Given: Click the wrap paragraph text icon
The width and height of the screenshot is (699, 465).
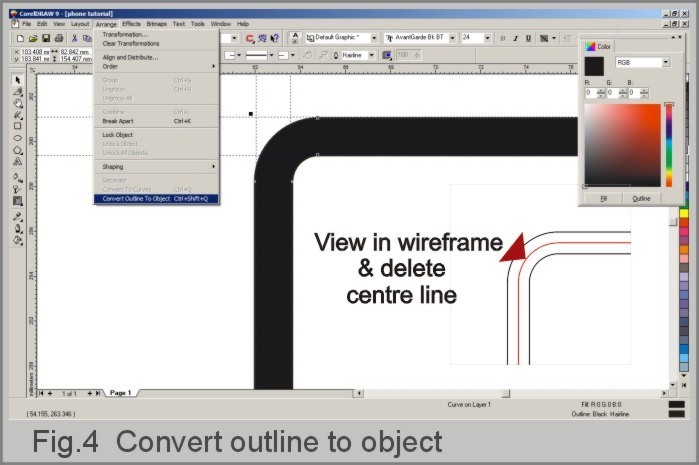Looking at the screenshot, I should click(x=387, y=55).
